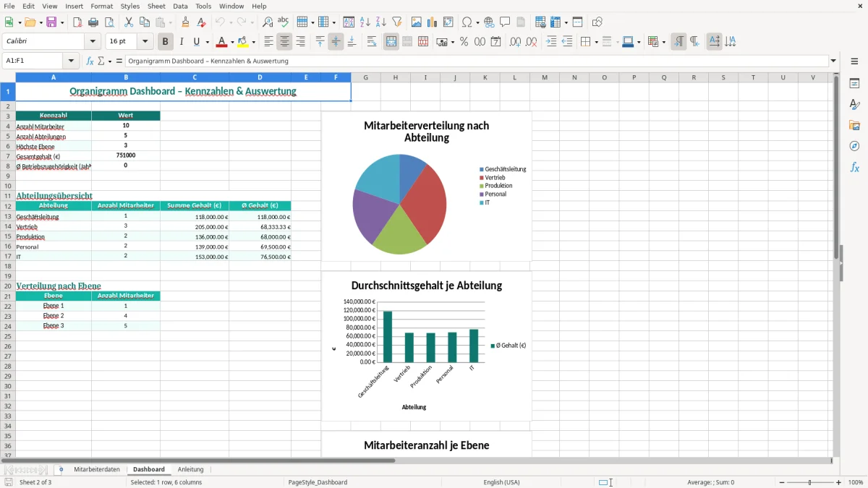Screen dimensions: 868x488
Task: Open Find and Replace
Action: pyautogui.click(x=268, y=22)
